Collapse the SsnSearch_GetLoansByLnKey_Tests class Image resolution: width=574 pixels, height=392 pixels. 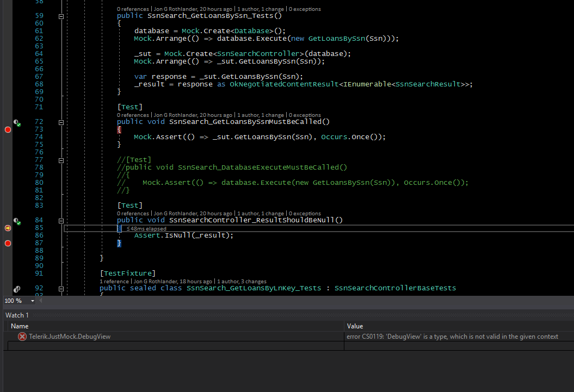pyautogui.click(x=61, y=289)
